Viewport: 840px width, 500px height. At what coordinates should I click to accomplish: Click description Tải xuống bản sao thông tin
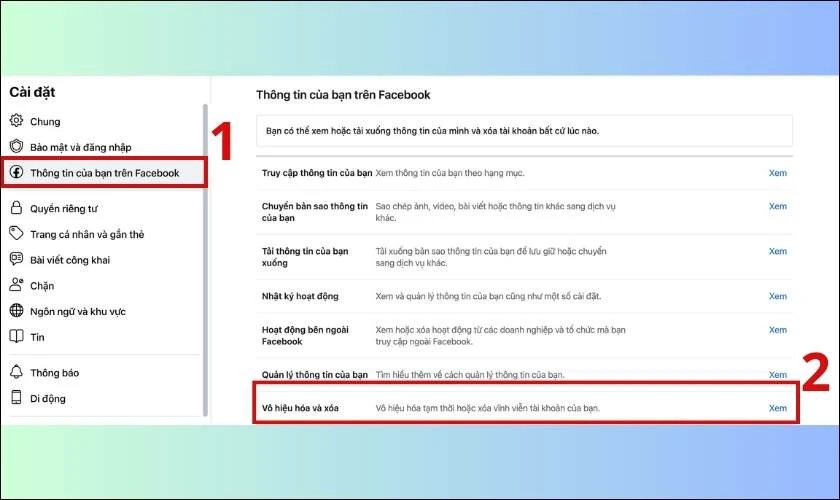(491, 257)
